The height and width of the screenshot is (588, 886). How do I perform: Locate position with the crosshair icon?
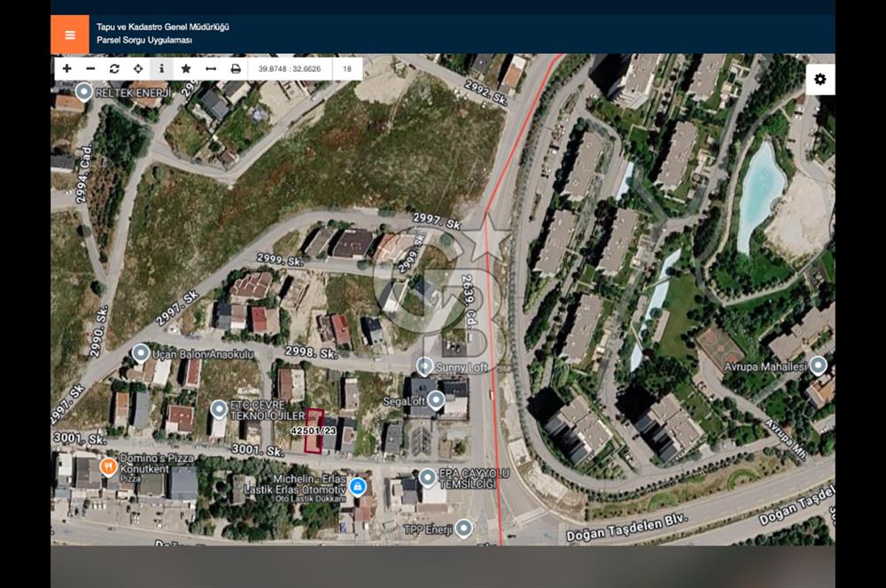coord(138,69)
